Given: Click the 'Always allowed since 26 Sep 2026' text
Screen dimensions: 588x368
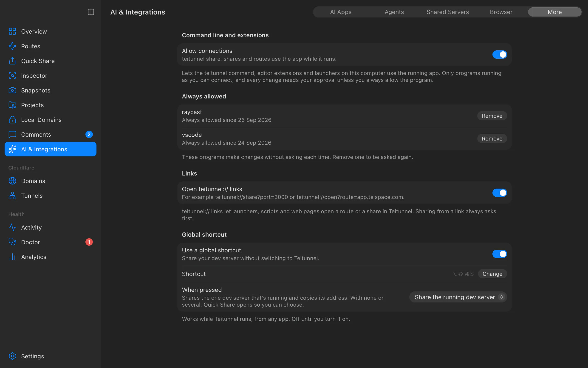Looking at the screenshot, I should pyautogui.click(x=226, y=120).
